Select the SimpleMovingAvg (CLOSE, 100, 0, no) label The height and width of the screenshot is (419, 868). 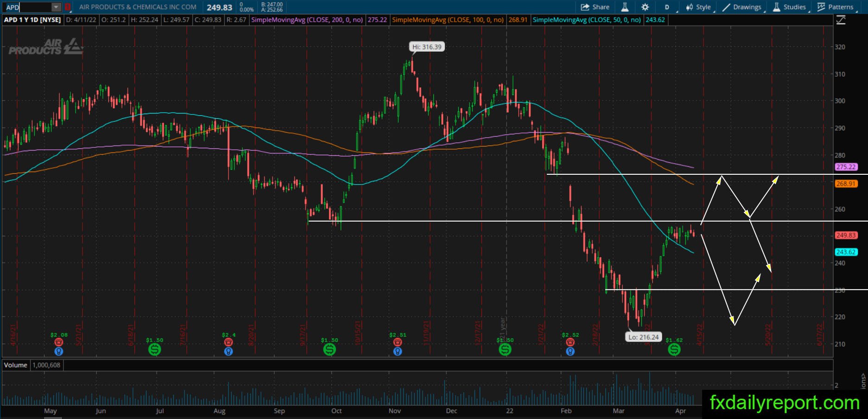[x=448, y=20]
